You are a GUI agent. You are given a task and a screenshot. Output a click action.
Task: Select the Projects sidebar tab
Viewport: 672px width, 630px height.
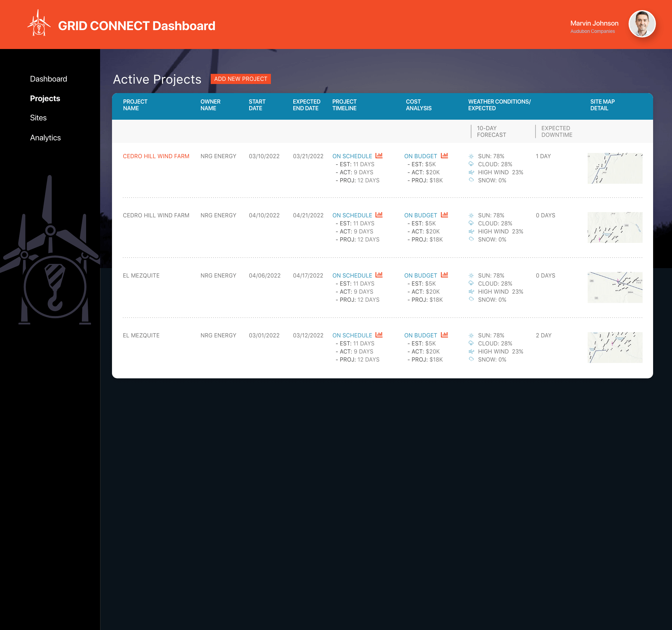point(45,98)
